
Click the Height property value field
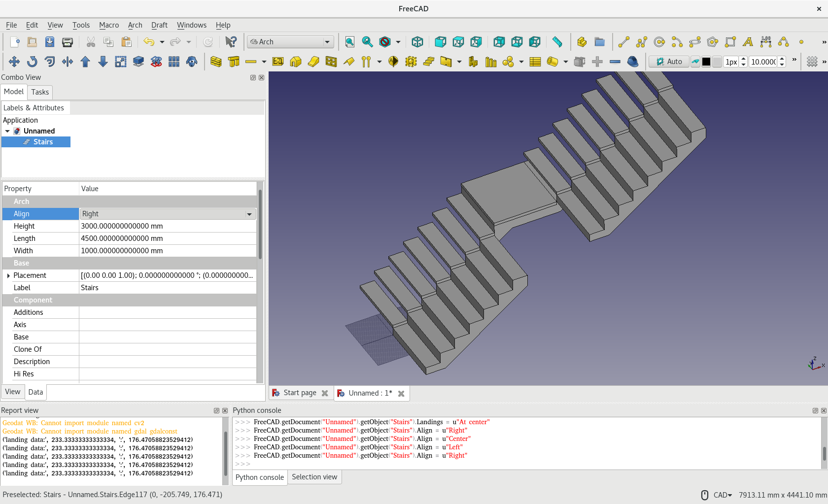tap(168, 226)
